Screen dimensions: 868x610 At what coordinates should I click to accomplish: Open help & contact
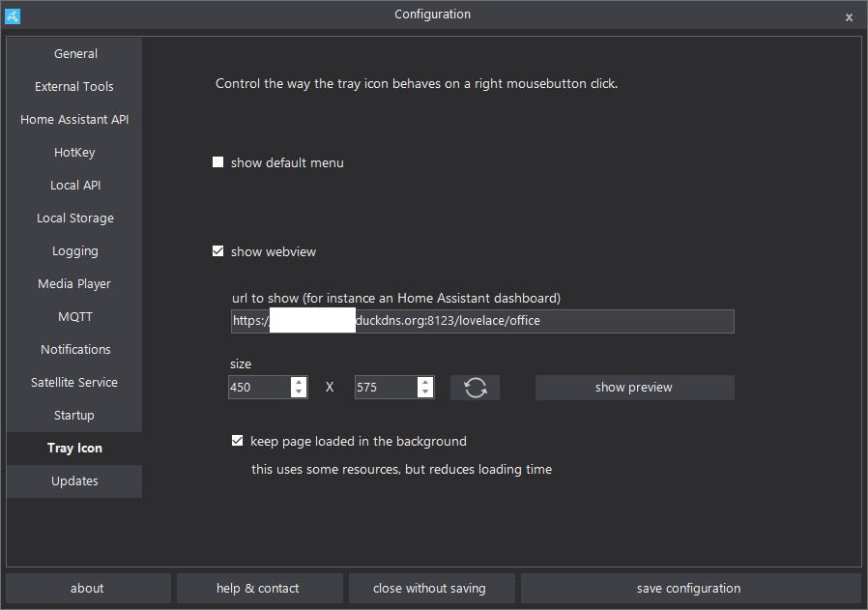pyautogui.click(x=259, y=588)
